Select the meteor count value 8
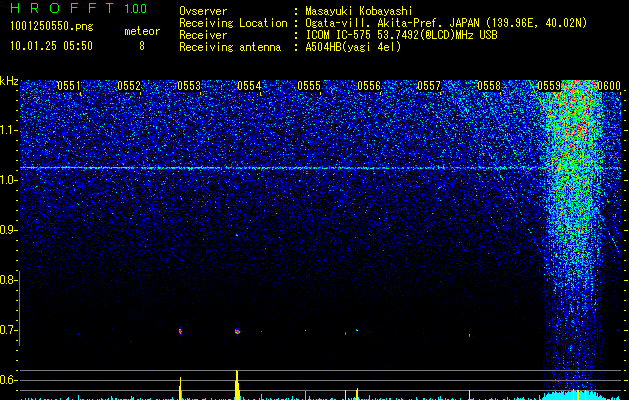 142,46
